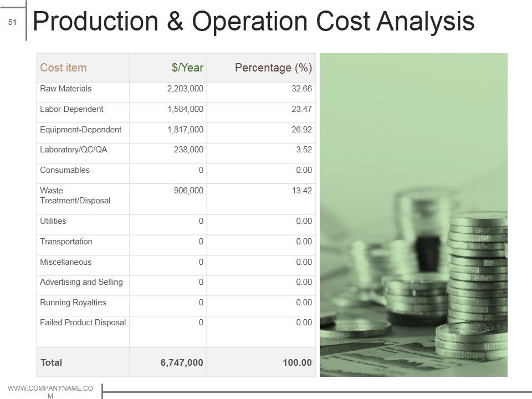Screen dimensions: 532x399
Task: Select the green coin stacks image
Action: pos(413,215)
